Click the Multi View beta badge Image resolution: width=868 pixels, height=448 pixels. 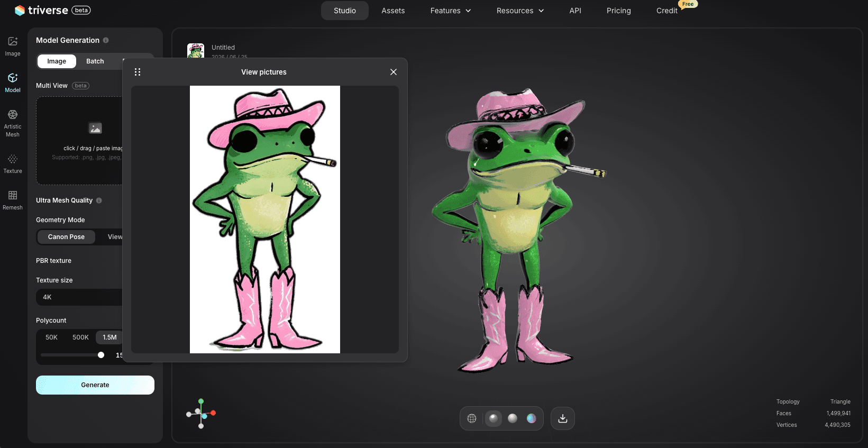[81, 86]
